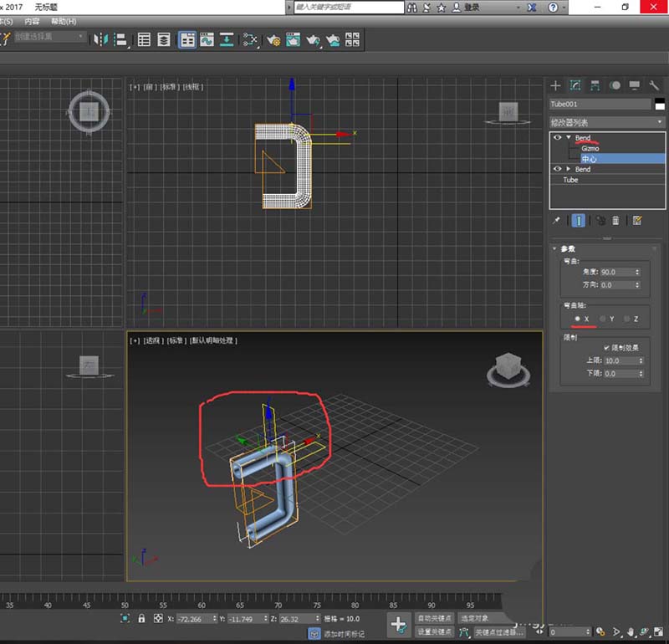Remove modifier using the trash icon

tap(616, 221)
